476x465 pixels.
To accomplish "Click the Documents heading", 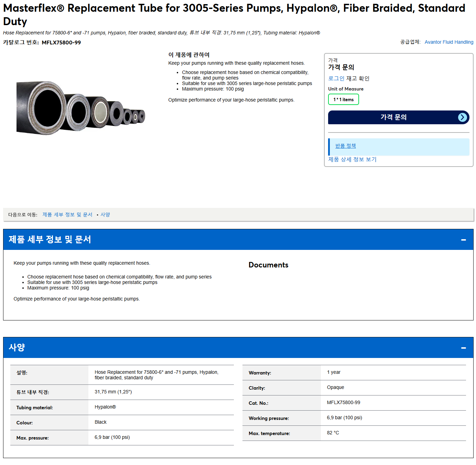I will pyautogui.click(x=268, y=265).
